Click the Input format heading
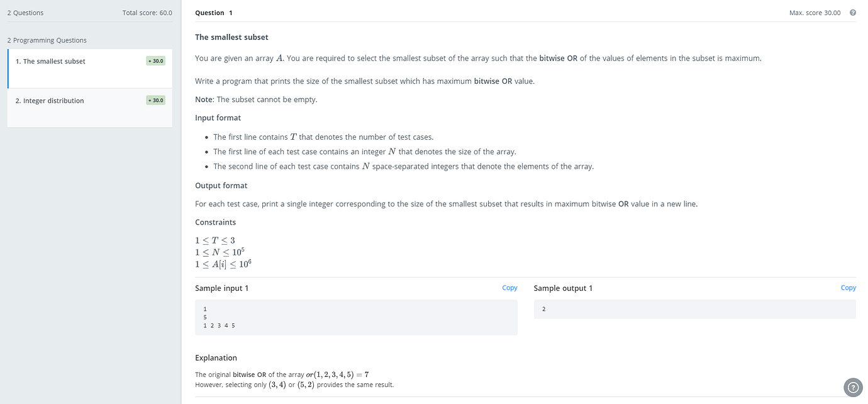Image resolution: width=868 pixels, height=404 pixels. (218, 117)
